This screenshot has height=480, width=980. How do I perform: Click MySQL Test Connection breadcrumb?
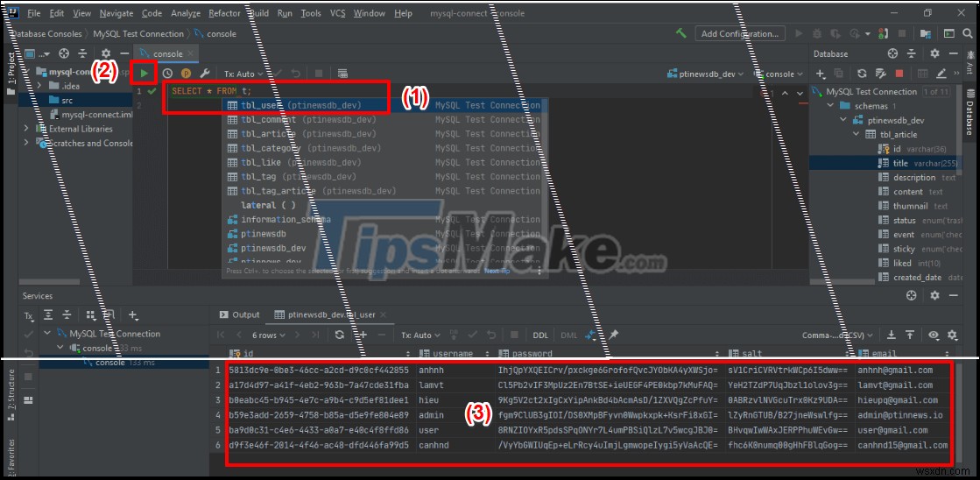[x=137, y=34]
